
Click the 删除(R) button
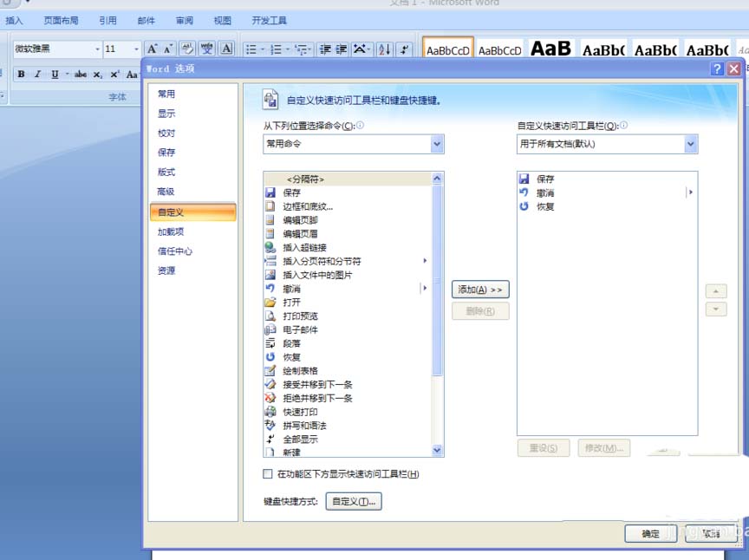click(x=480, y=311)
